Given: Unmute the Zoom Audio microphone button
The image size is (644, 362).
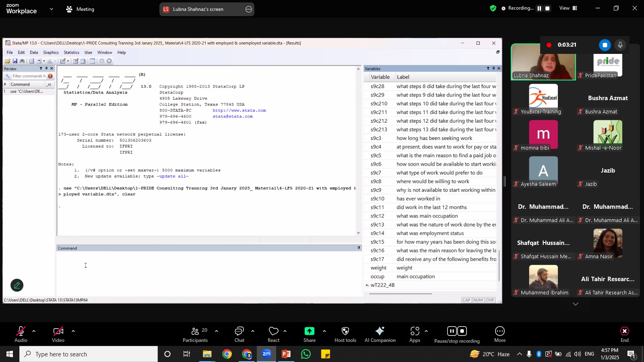Looking at the screenshot, I should click(21, 334).
